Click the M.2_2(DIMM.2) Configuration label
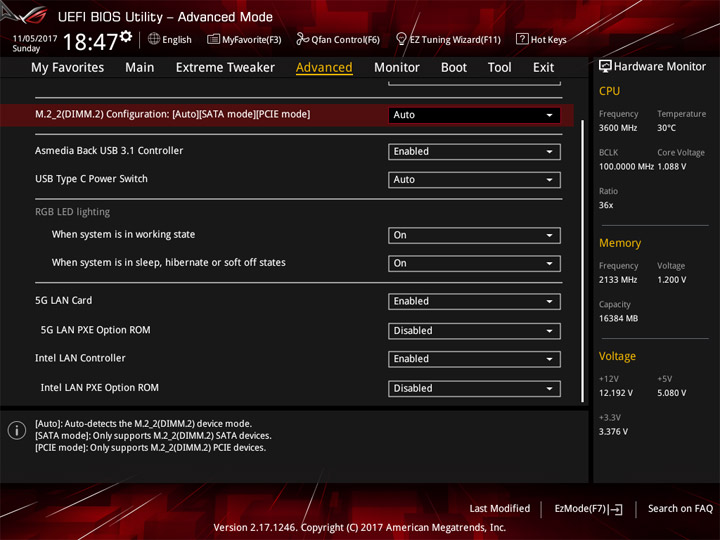 coord(172,114)
